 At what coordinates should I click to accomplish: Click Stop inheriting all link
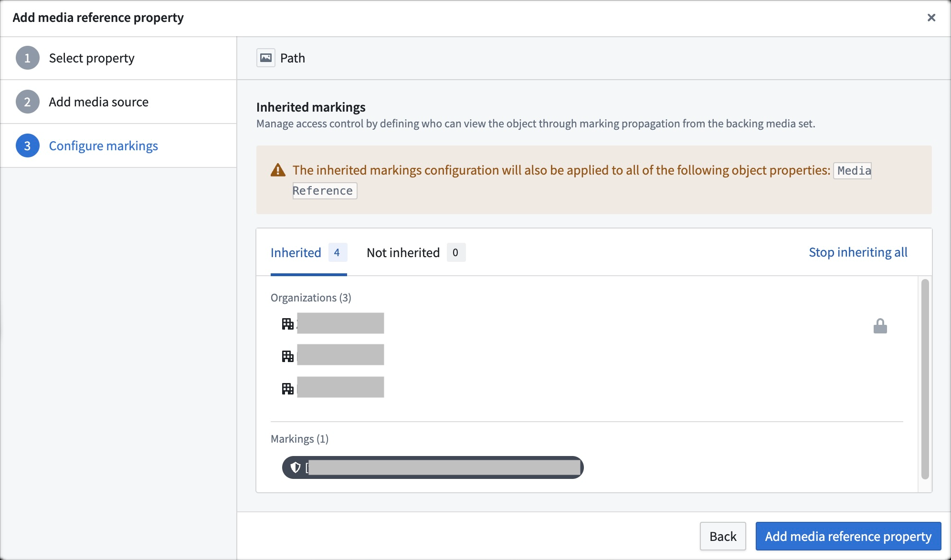pyautogui.click(x=857, y=252)
